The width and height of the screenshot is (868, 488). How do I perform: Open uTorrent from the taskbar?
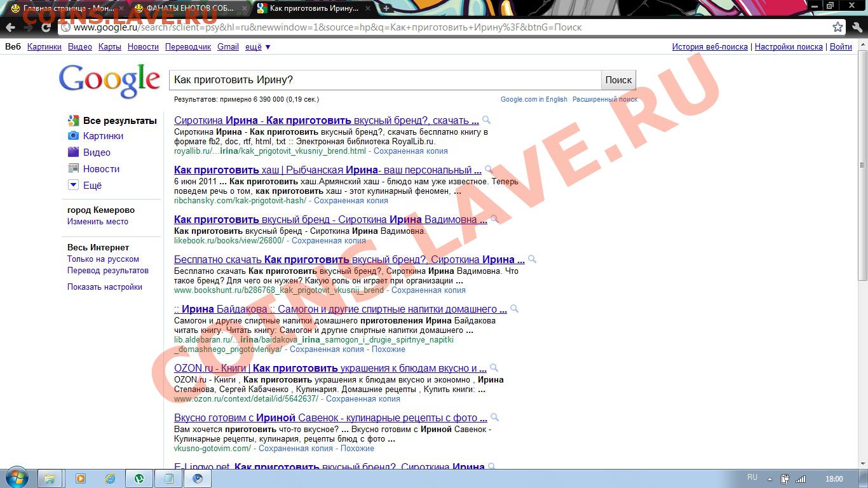[x=139, y=478]
